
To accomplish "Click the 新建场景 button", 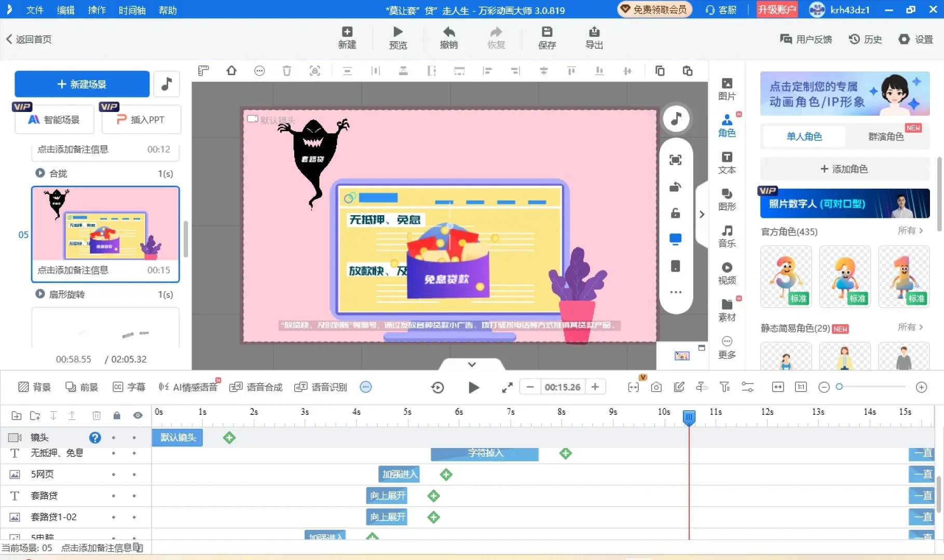I will click(x=81, y=83).
